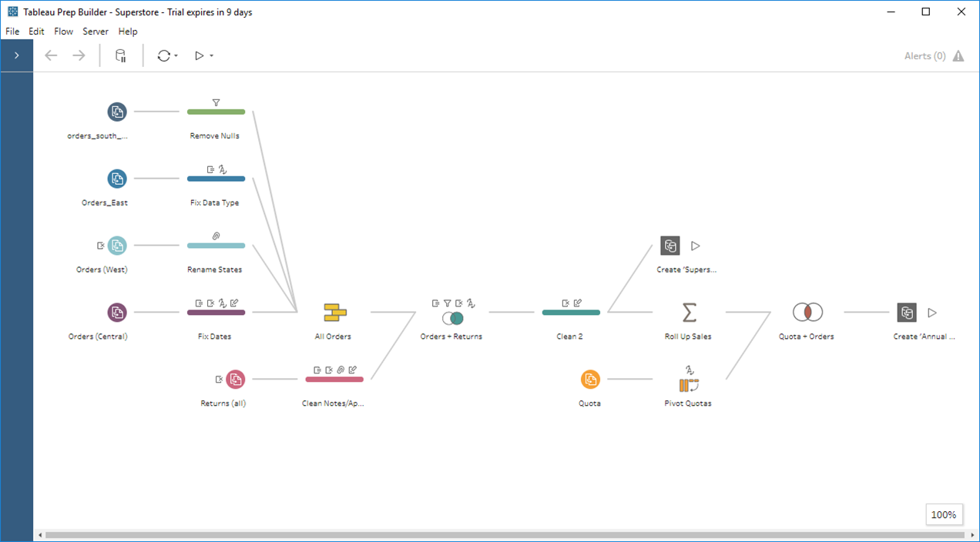The image size is (980, 542).
Task: Click the undo back arrow
Action: point(51,55)
